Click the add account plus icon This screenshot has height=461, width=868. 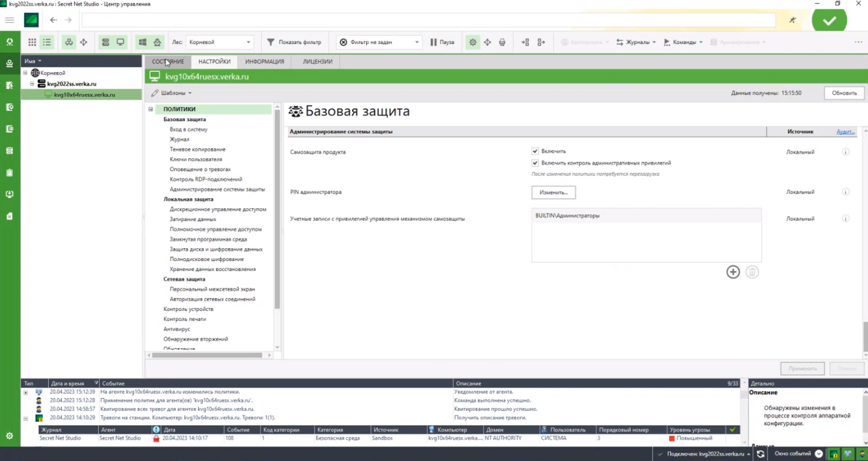pos(733,272)
